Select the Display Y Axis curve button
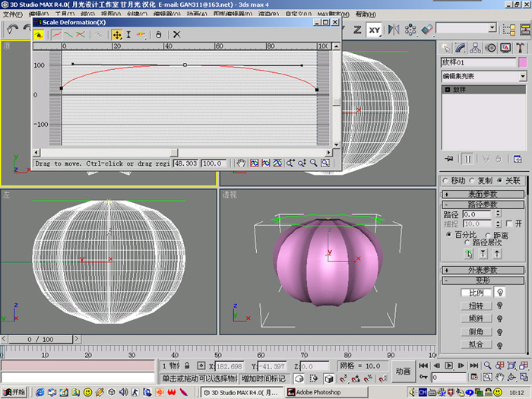Image resolution: width=532 pixels, height=399 pixels. [68, 35]
